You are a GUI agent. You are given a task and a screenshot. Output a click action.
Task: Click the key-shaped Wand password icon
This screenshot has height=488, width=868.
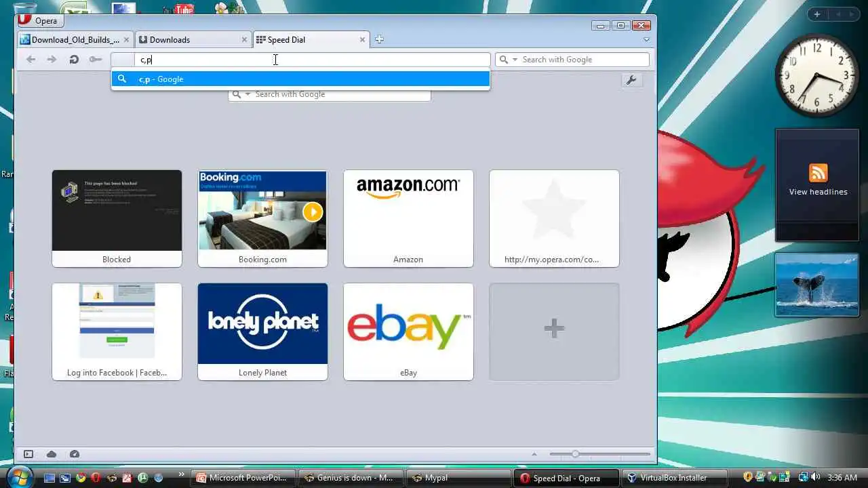(x=96, y=60)
